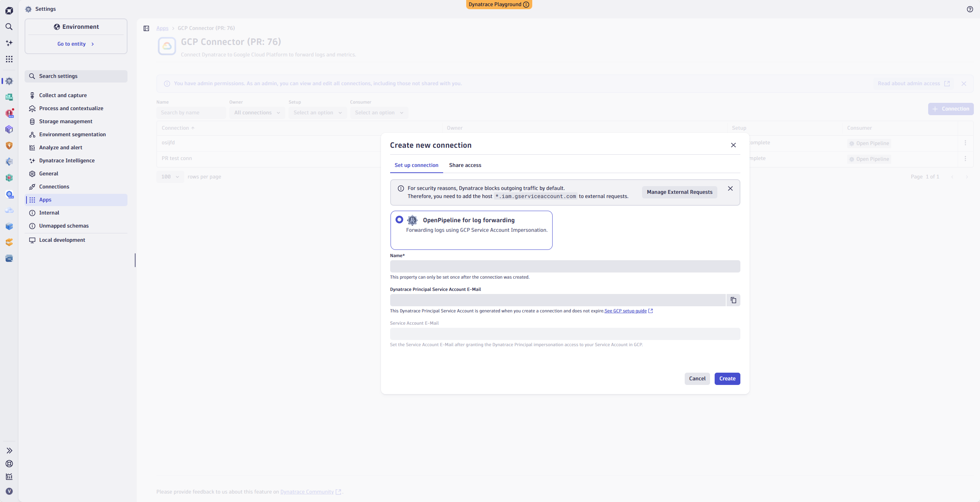Image resolution: width=980 pixels, height=502 pixels.
Task: Copy the Dynatrace Principal Service Account E-Mail
Action: 733,300
